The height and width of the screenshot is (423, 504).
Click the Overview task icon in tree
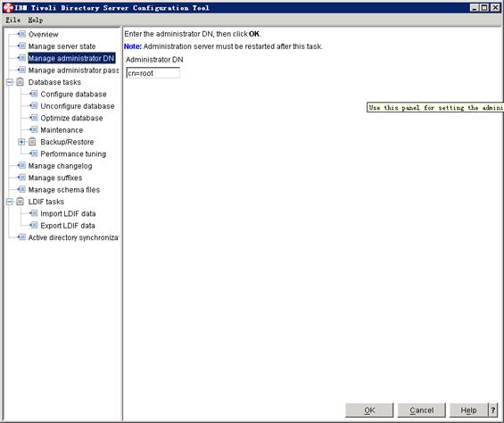pyautogui.click(x=21, y=34)
